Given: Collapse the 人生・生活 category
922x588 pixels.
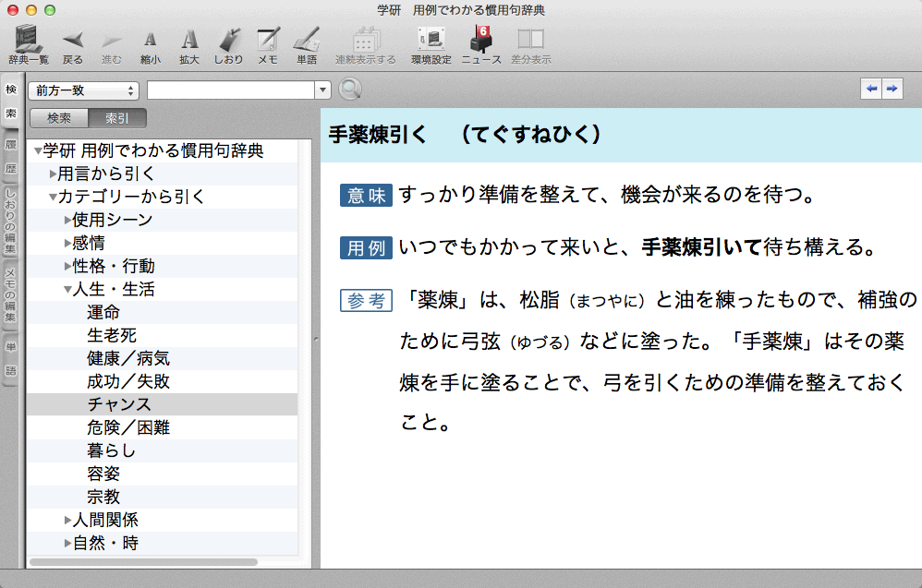Looking at the screenshot, I should click(67, 290).
